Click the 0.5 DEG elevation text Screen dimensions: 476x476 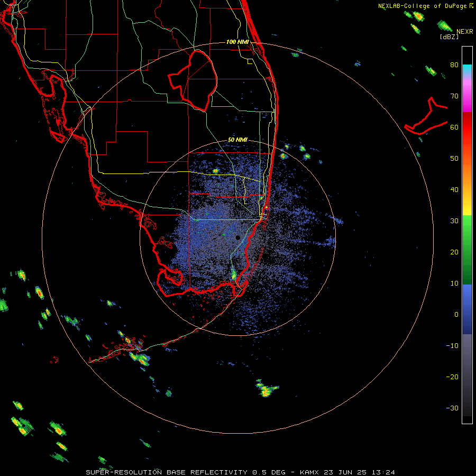269,472
